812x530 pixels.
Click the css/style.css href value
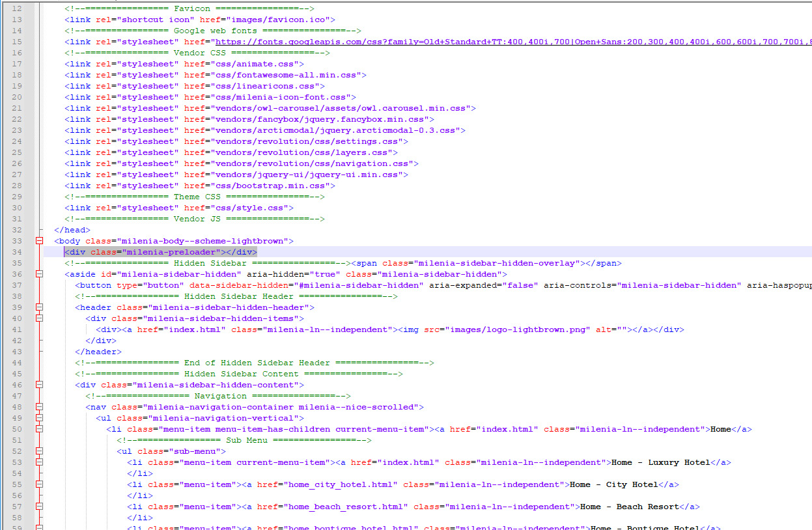[250, 208]
